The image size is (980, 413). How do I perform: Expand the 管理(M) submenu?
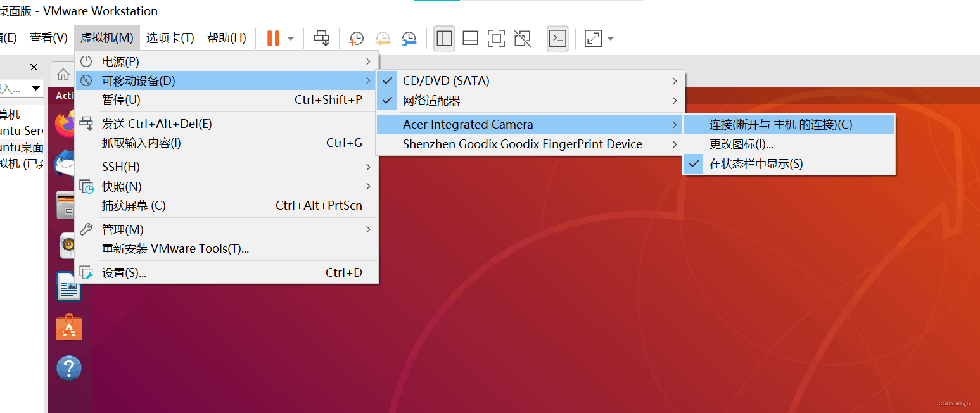tap(226, 229)
